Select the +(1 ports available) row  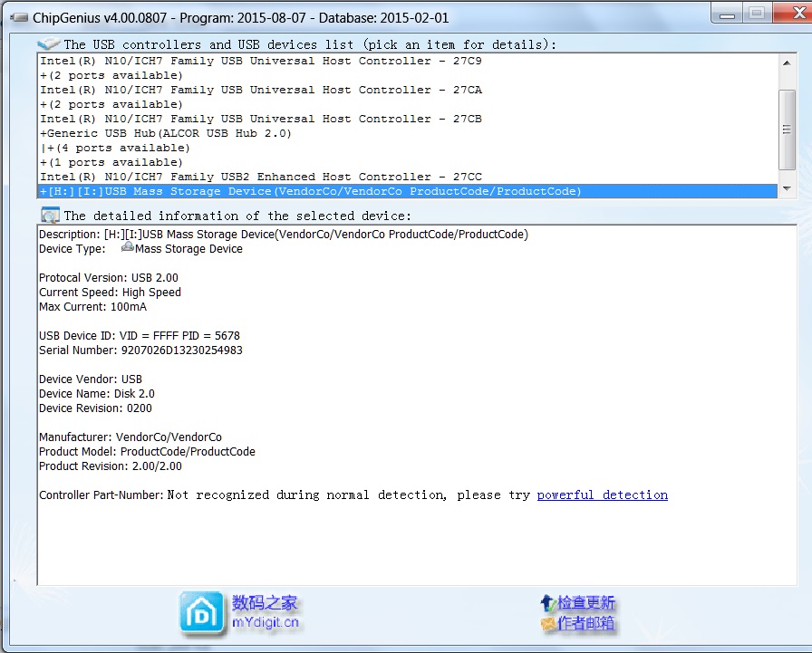coord(408,162)
